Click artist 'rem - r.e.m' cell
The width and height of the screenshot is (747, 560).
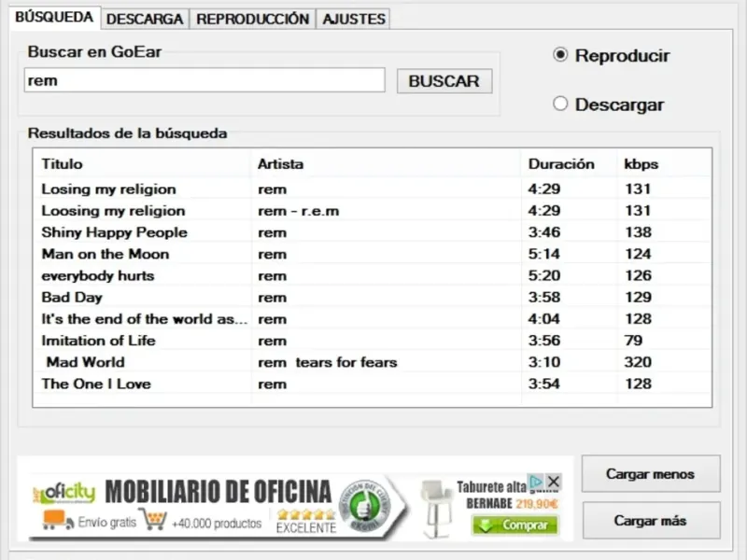(299, 211)
